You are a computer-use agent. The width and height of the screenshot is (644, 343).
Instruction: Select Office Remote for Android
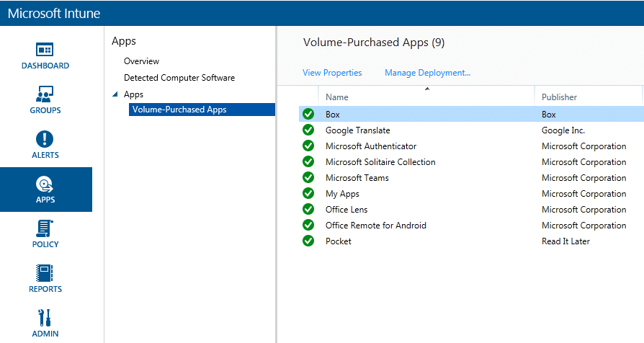tap(376, 226)
